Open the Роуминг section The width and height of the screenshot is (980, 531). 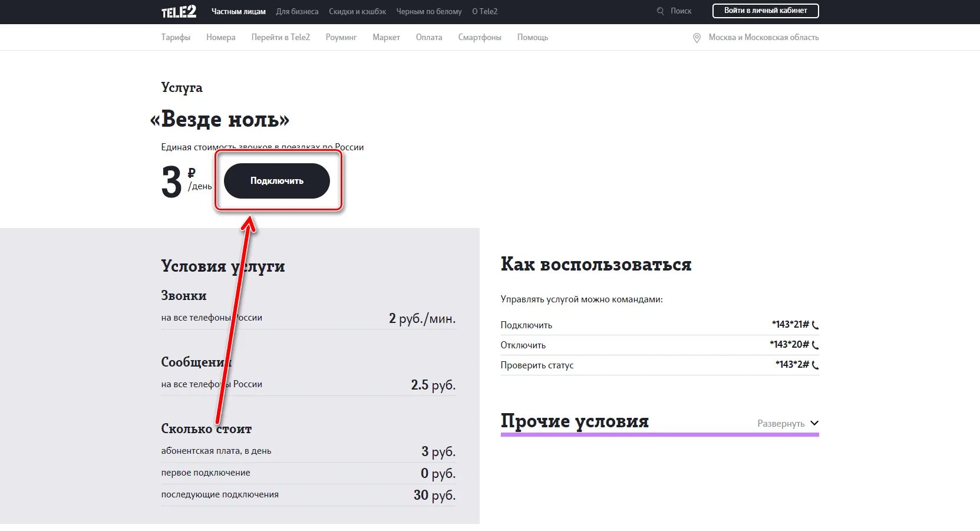click(341, 37)
